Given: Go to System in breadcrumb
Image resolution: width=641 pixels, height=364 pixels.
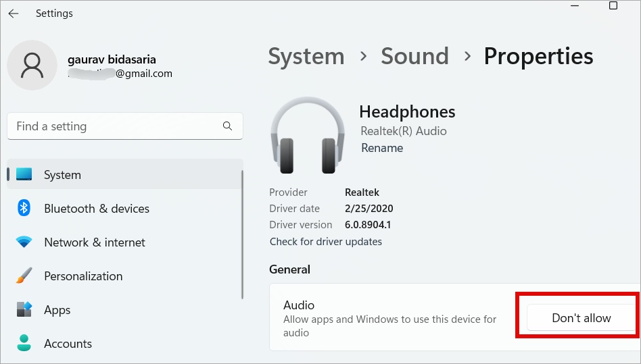Looking at the screenshot, I should pyautogui.click(x=306, y=56).
